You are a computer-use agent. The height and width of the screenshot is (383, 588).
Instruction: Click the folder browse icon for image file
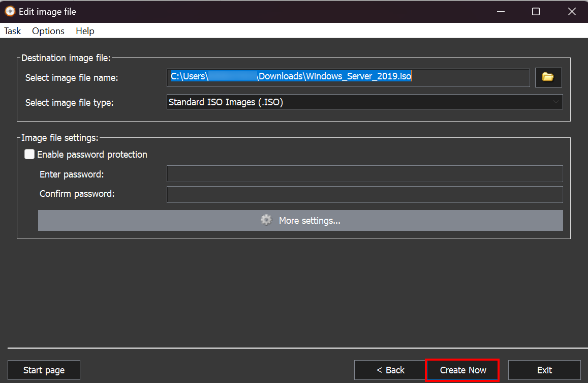[x=548, y=77]
